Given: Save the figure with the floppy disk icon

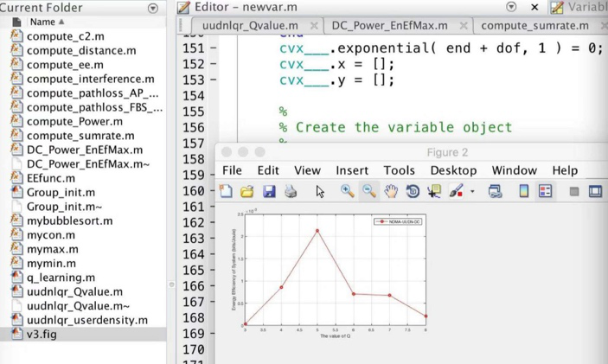Looking at the screenshot, I should 269,191.
